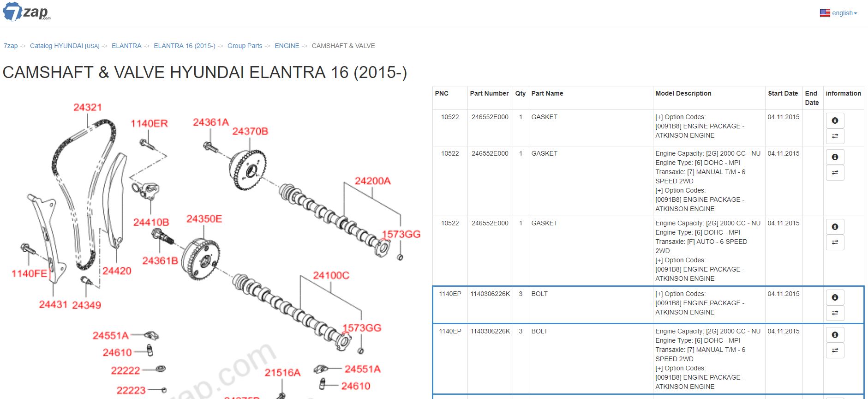Screen dimensions: 868x399
Task: Click diagram label 24361A
Action: tap(211, 122)
